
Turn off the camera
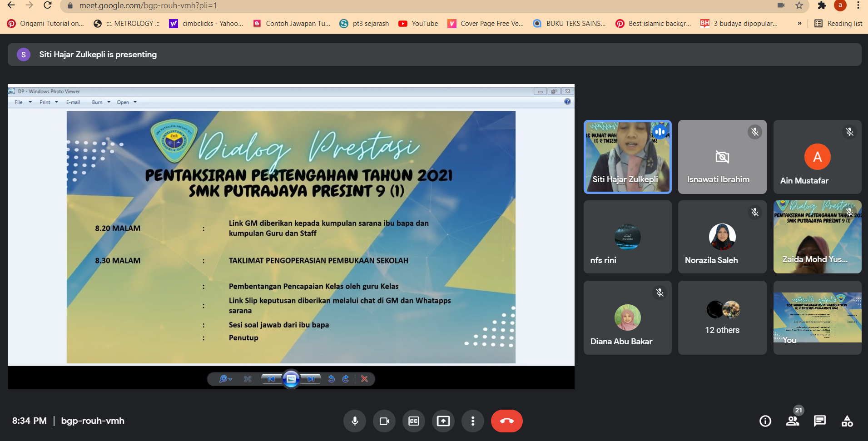click(384, 421)
